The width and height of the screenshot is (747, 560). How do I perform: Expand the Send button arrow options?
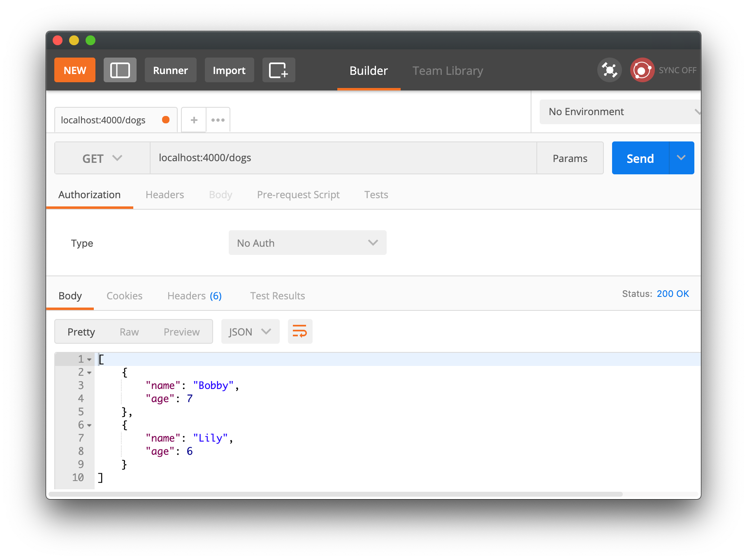tap(682, 158)
